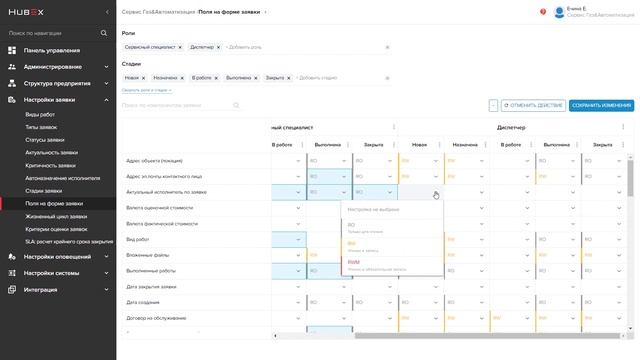Viewport: 640px width, 360px height.
Task: Click the horizontal table scrollbar
Action: [x=487, y=336]
